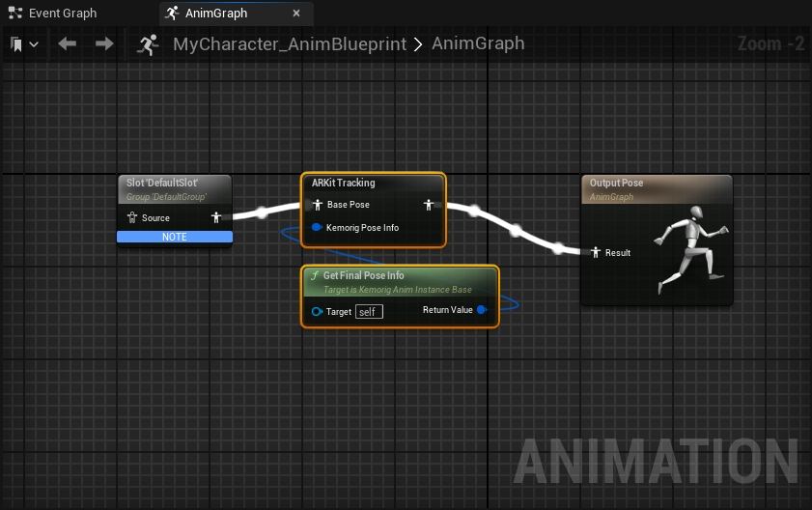Screen dimensions: 812x510
Task: Select the AnimGraph tab
Action: 215,14
